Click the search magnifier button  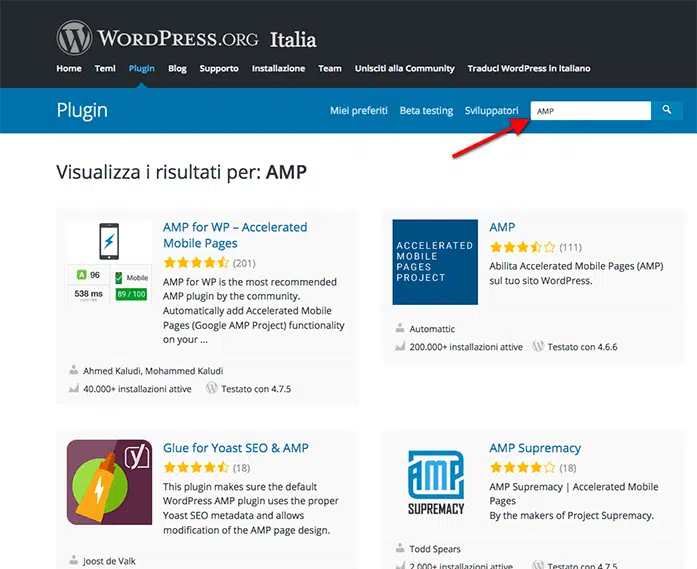click(x=666, y=110)
